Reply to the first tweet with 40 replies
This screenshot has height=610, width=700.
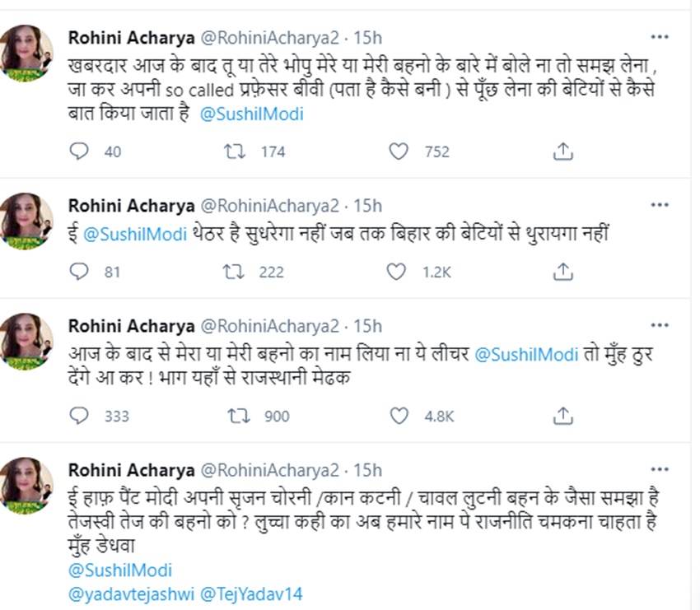coord(79,151)
